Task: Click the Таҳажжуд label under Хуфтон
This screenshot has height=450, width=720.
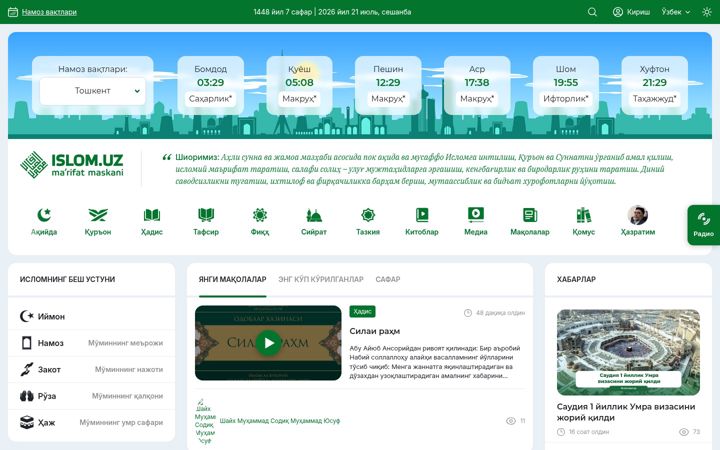Action: pos(654,99)
